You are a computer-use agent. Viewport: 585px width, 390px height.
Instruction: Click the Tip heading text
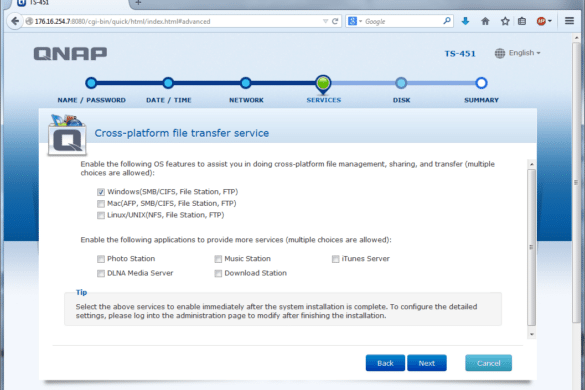[82, 292]
